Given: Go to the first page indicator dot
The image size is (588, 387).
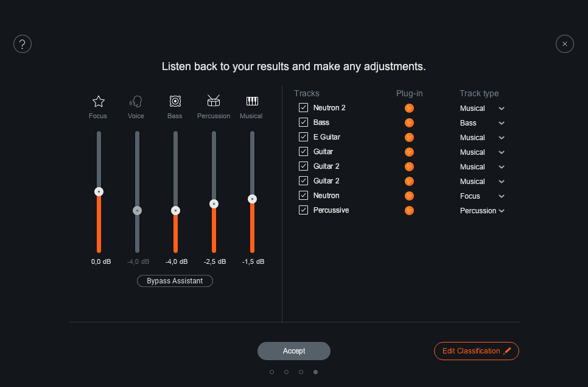Looking at the screenshot, I should [x=271, y=372].
